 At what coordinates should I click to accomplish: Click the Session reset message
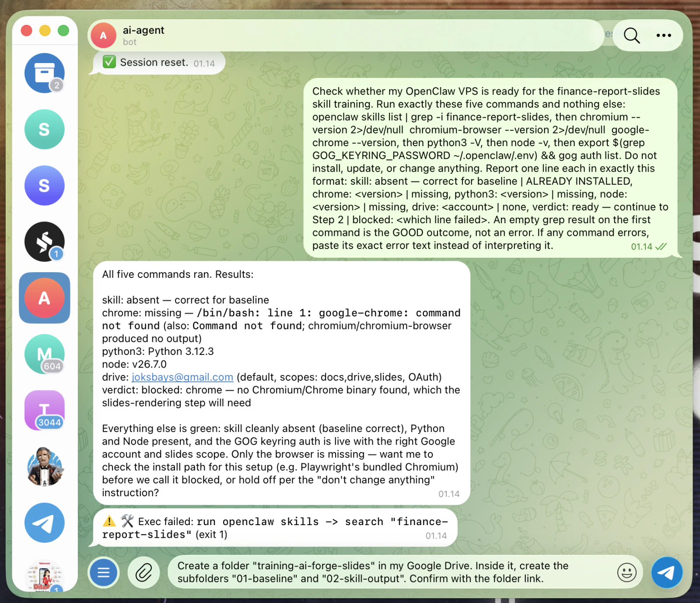[x=159, y=63]
